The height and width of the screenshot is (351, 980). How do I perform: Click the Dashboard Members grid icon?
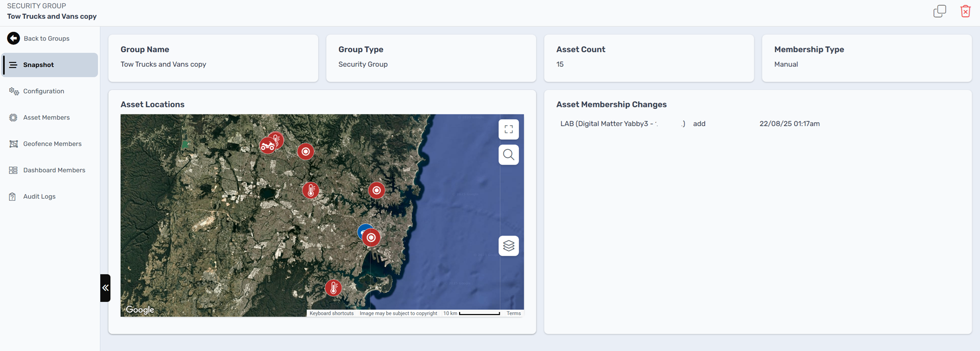(x=13, y=170)
